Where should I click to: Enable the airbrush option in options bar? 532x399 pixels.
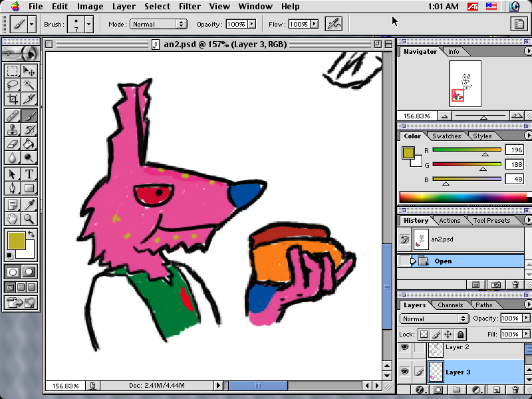[x=334, y=24]
